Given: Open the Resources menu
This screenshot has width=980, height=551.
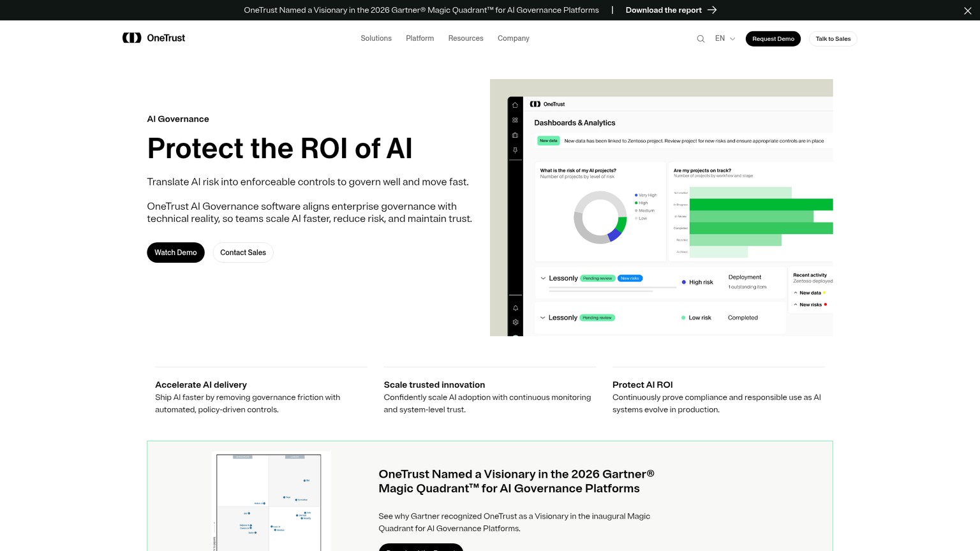Looking at the screenshot, I should coord(466,38).
